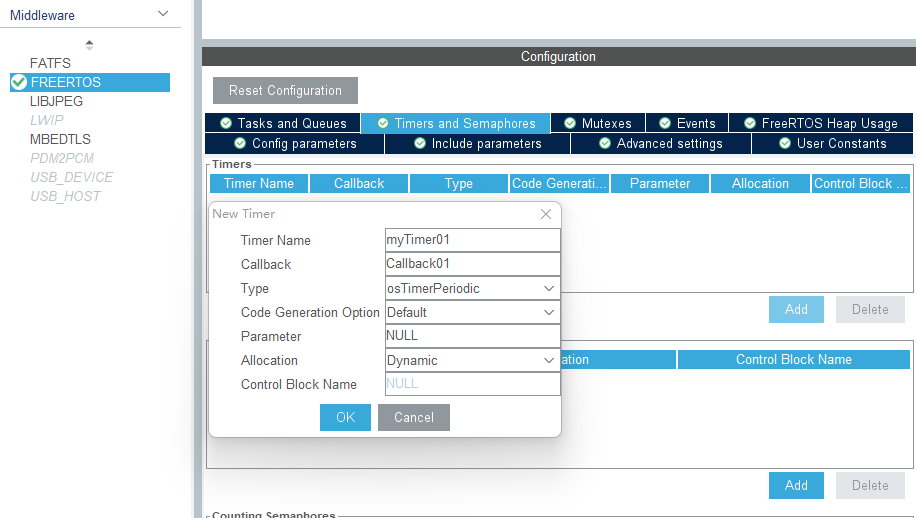Open the Include parameters tab
916x518 pixels.
477,143
